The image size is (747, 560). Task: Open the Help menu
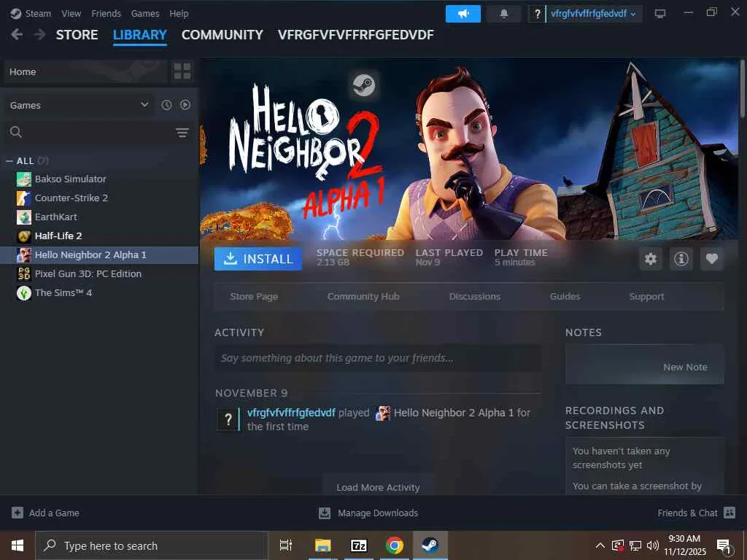[x=179, y=13]
